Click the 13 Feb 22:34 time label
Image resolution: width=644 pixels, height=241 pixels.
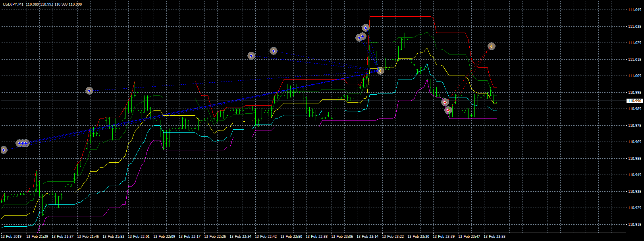click(240, 237)
